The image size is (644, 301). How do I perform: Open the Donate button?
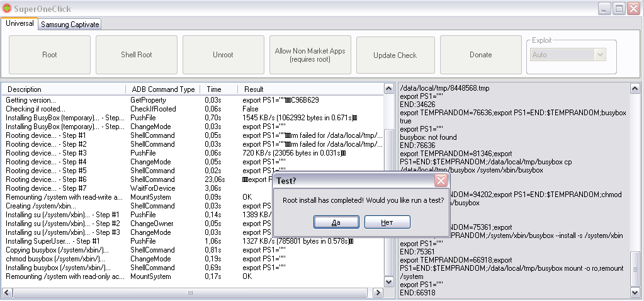tap(480, 55)
